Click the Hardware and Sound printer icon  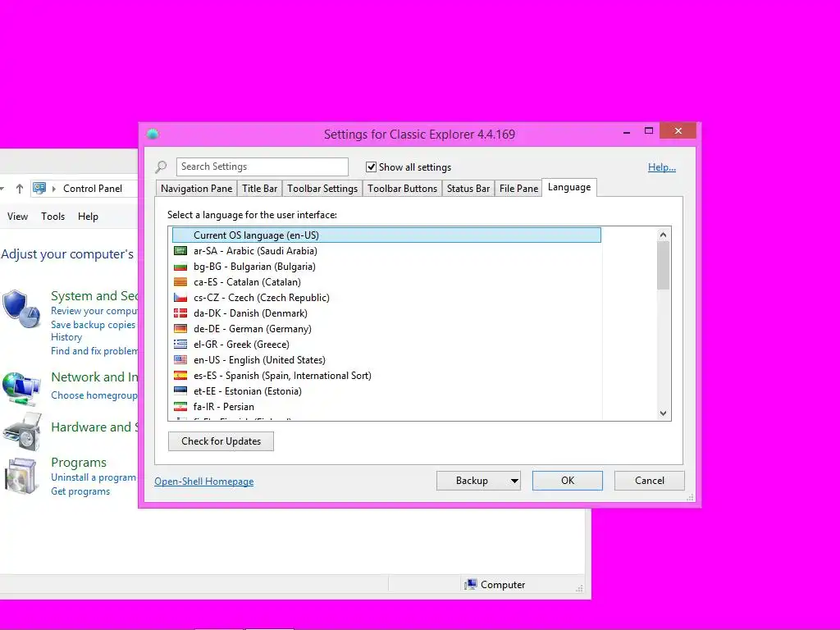[21, 431]
